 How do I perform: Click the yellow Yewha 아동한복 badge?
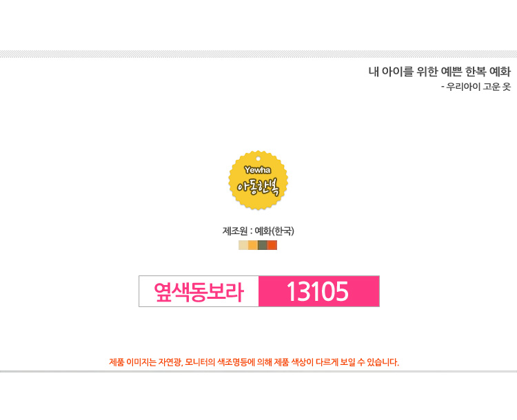point(258,180)
